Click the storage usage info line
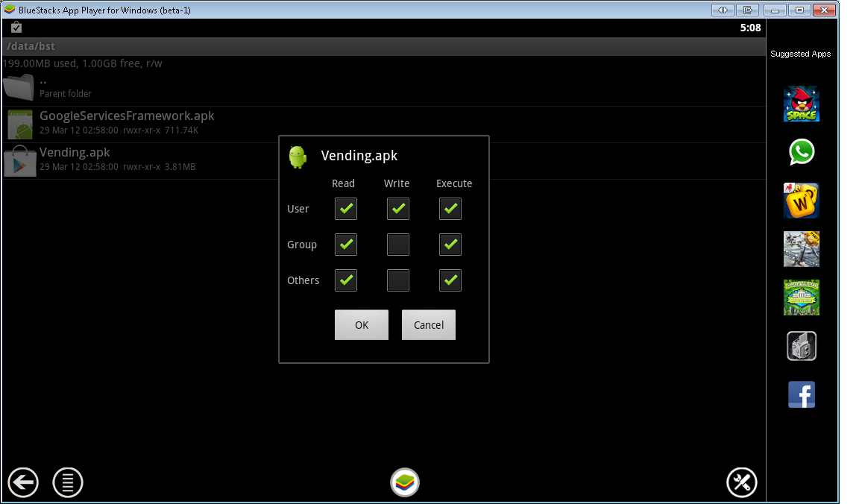The image size is (859, 504). [x=82, y=63]
